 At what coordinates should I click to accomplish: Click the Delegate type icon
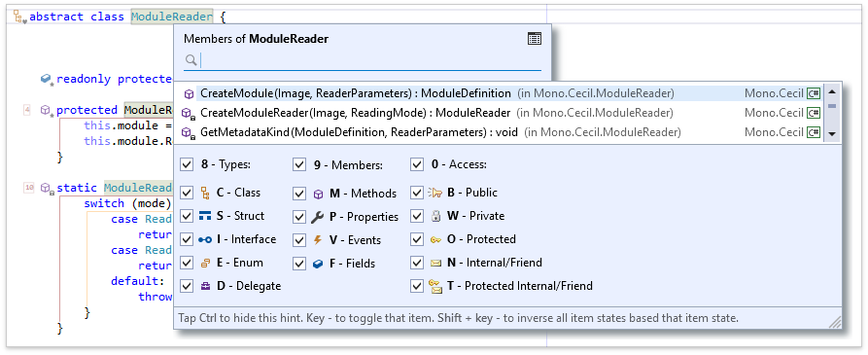click(x=205, y=286)
